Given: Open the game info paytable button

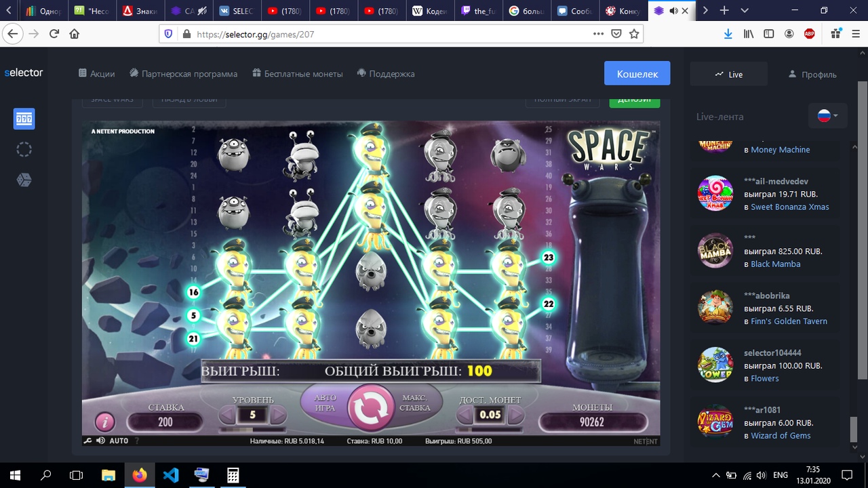Looking at the screenshot, I should coord(104,422).
